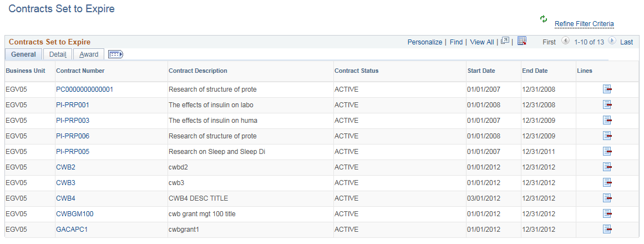Jump to the Last page of results
The height and width of the screenshot is (244, 644).
tap(626, 42)
